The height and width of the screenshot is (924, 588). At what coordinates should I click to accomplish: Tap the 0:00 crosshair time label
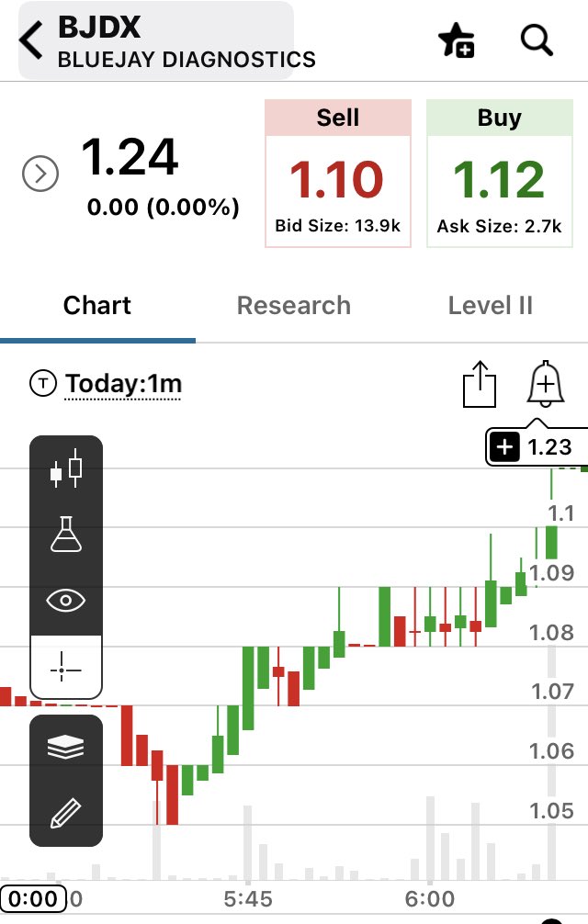(x=33, y=898)
